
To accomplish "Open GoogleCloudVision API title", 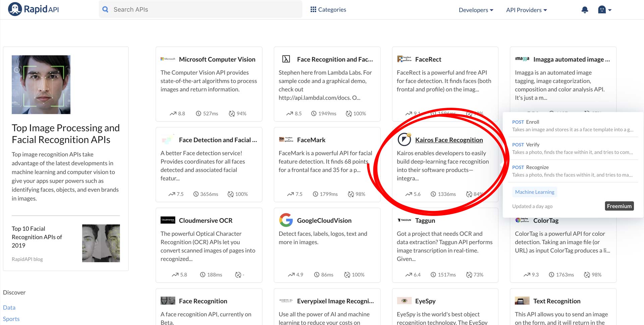I will tap(324, 221).
